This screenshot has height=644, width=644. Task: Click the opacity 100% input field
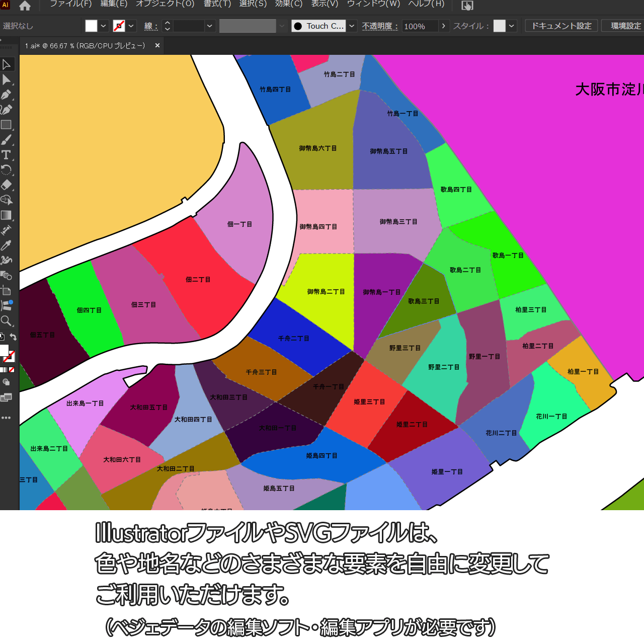click(420, 26)
